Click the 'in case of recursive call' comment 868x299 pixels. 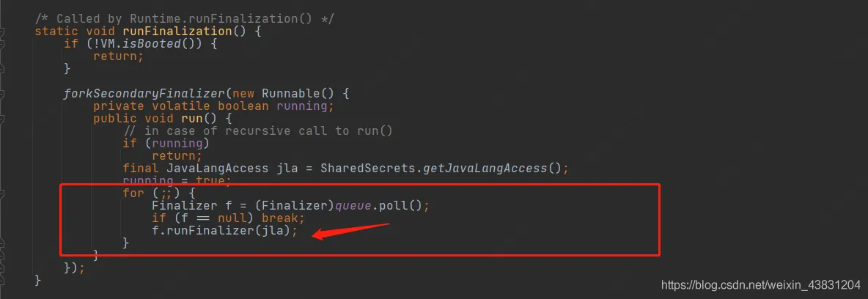pyautogui.click(x=258, y=130)
